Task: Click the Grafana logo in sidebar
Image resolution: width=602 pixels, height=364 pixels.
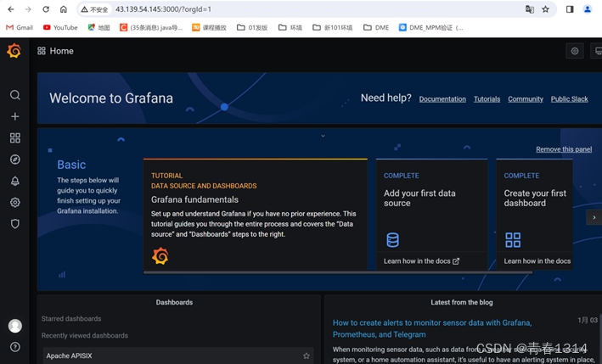Action: (x=14, y=51)
